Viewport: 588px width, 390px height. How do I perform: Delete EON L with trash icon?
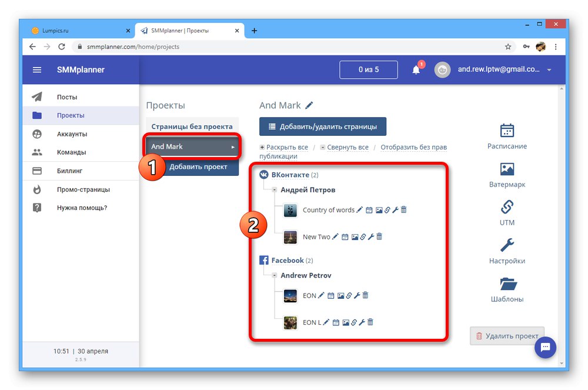tap(370, 322)
